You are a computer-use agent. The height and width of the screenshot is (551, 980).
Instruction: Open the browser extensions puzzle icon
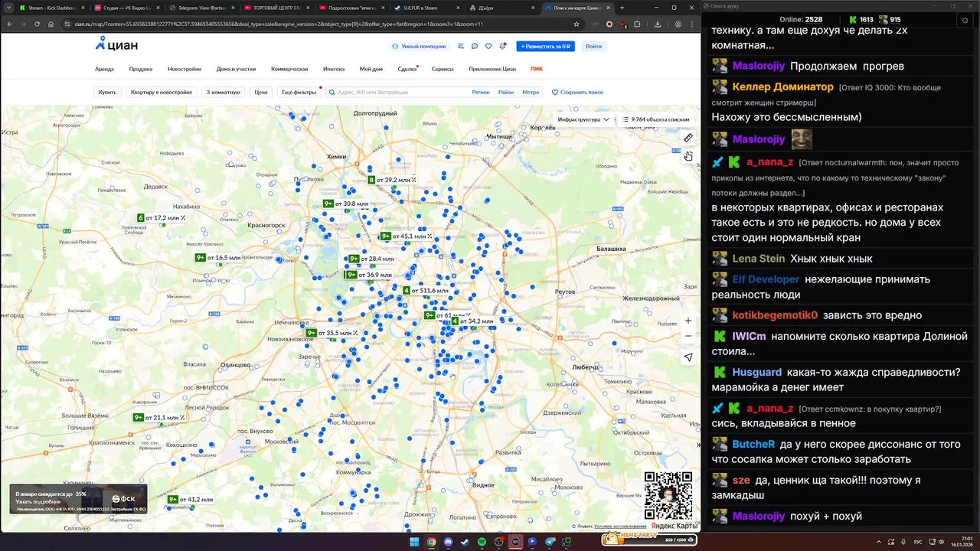(637, 24)
